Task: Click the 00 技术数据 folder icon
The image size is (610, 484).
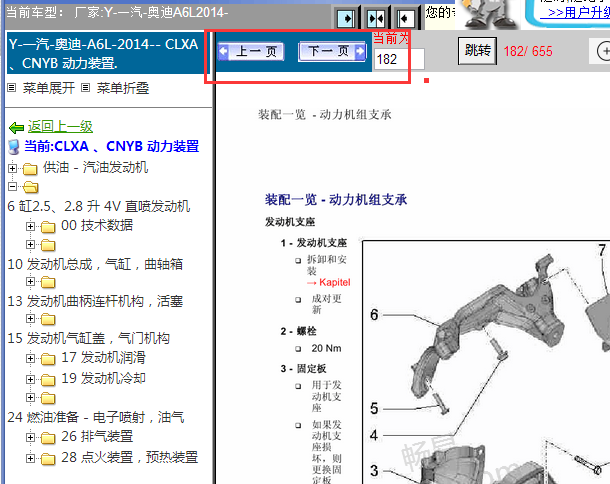Action: click(48, 226)
